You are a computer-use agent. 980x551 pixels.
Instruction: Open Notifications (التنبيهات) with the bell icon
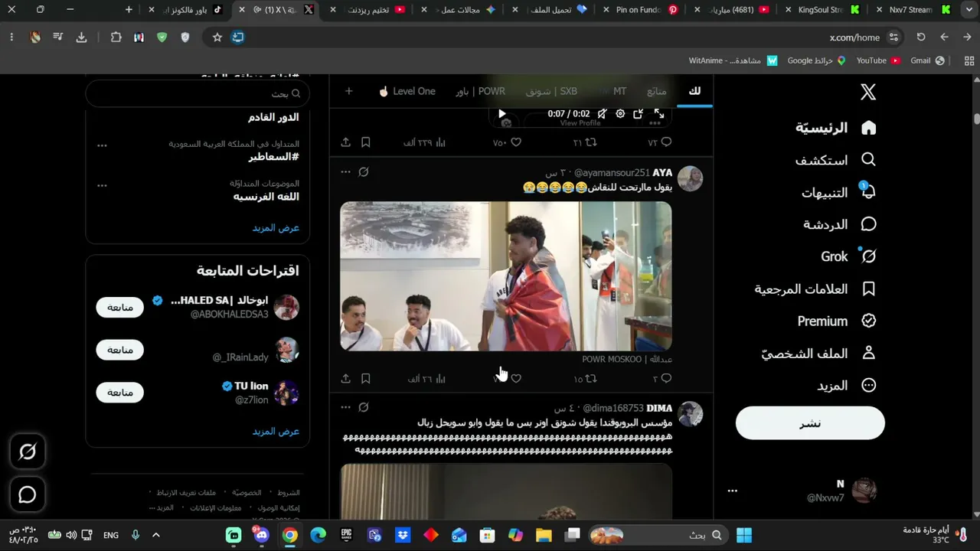pos(839,192)
